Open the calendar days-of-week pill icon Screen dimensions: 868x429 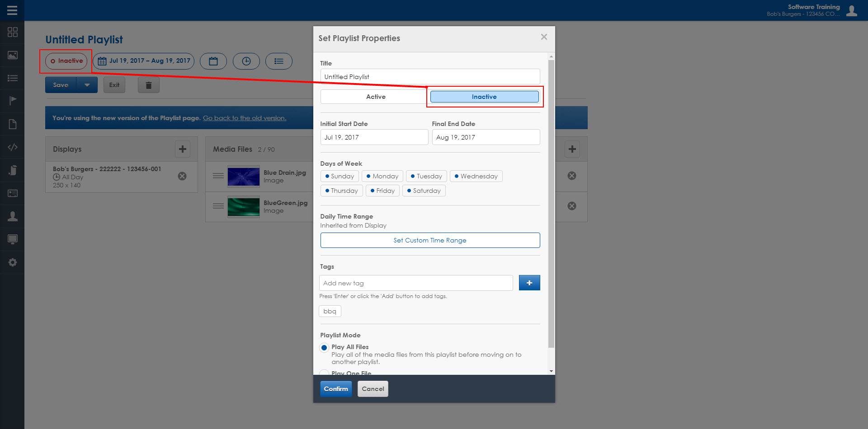click(213, 61)
